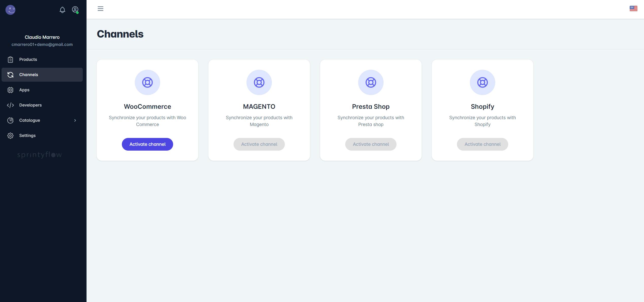
Task: Click Activate channel under MAGENTO
Action: pyautogui.click(x=259, y=144)
